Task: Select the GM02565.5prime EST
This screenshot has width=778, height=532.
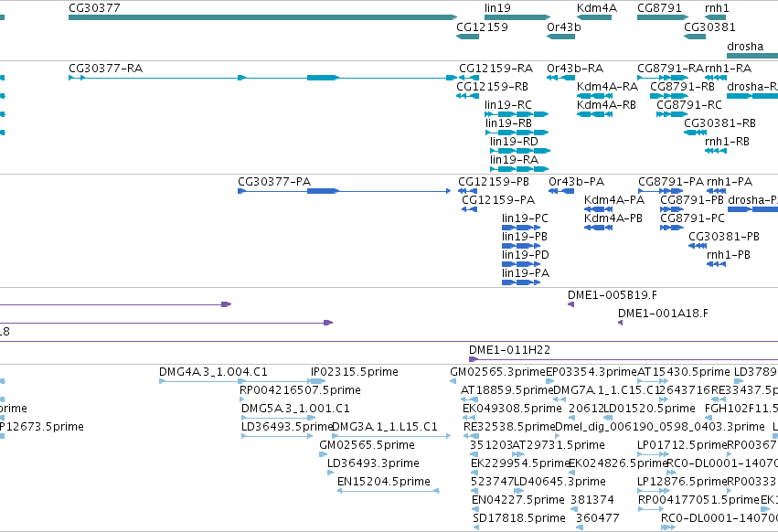Action: 323,454
